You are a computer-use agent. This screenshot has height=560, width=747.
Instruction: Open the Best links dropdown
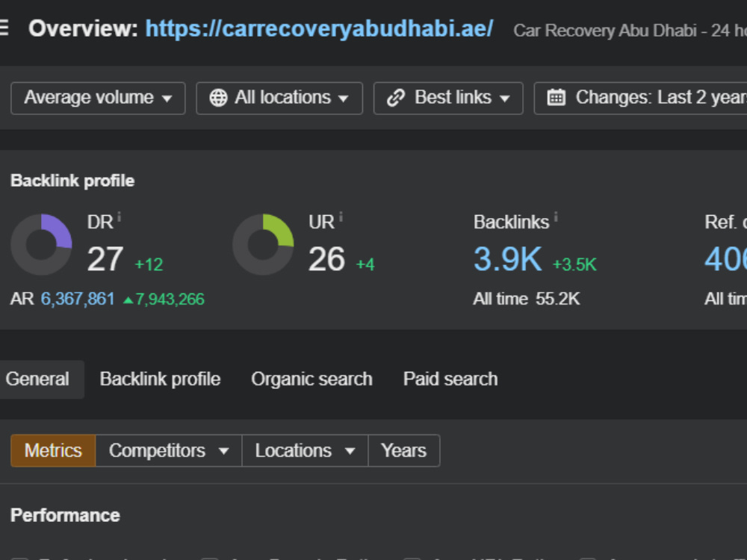click(447, 98)
